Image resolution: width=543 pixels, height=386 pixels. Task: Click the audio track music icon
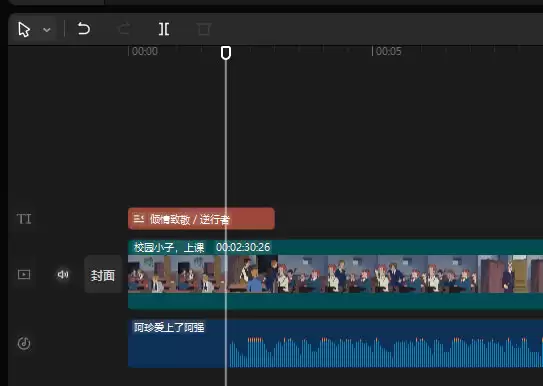[x=24, y=343]
